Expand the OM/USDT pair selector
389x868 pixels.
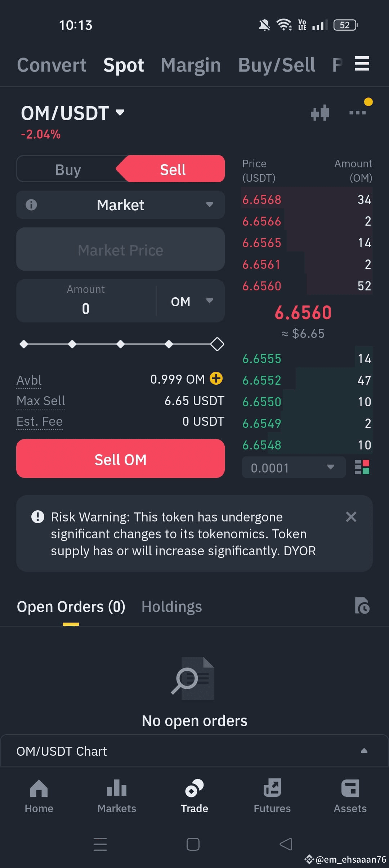pyautogui.click(x=73, y=113)
